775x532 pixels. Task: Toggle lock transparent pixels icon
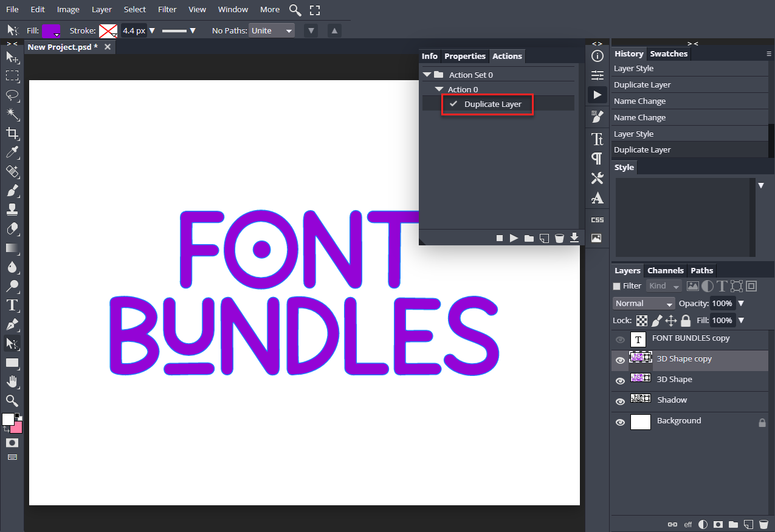click(x=642, y=320)
